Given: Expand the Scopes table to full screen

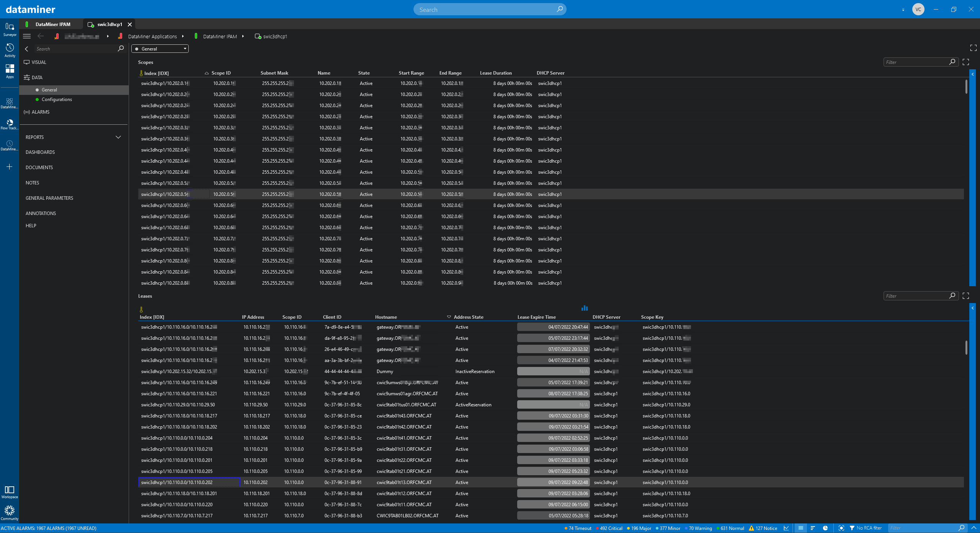Looking at the screenshot, I should (966, 62).
